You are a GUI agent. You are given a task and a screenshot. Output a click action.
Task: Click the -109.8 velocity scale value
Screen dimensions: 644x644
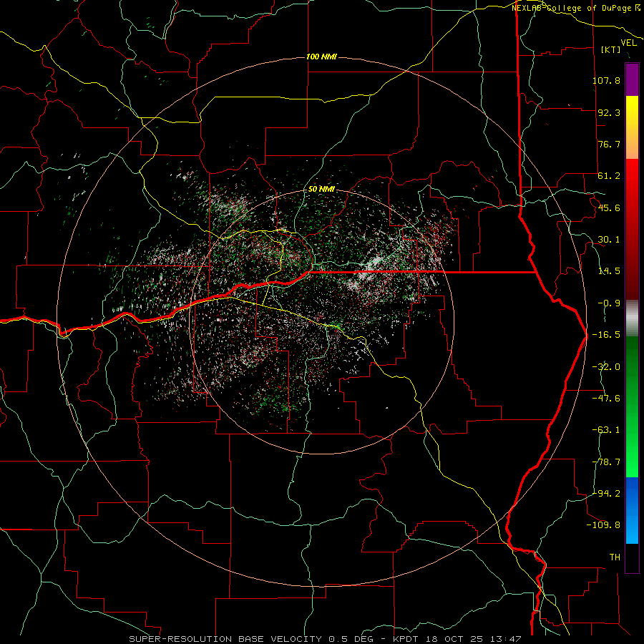[x=603, y=525]
